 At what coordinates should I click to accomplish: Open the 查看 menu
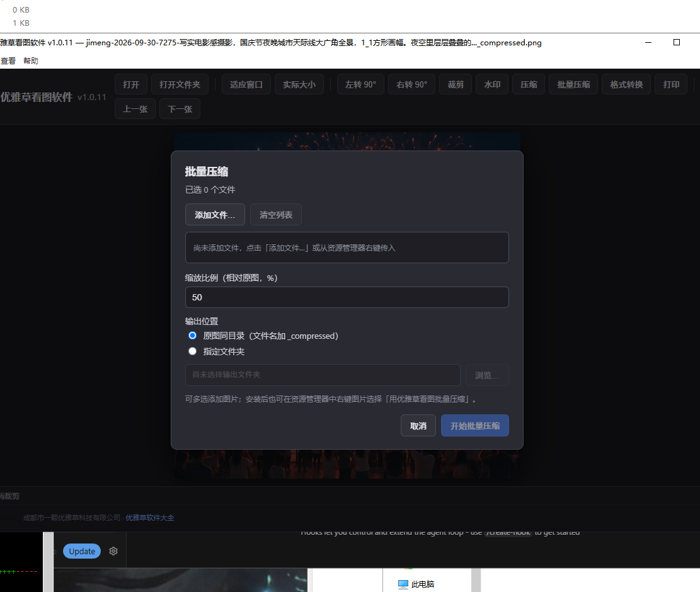[8, 60]
